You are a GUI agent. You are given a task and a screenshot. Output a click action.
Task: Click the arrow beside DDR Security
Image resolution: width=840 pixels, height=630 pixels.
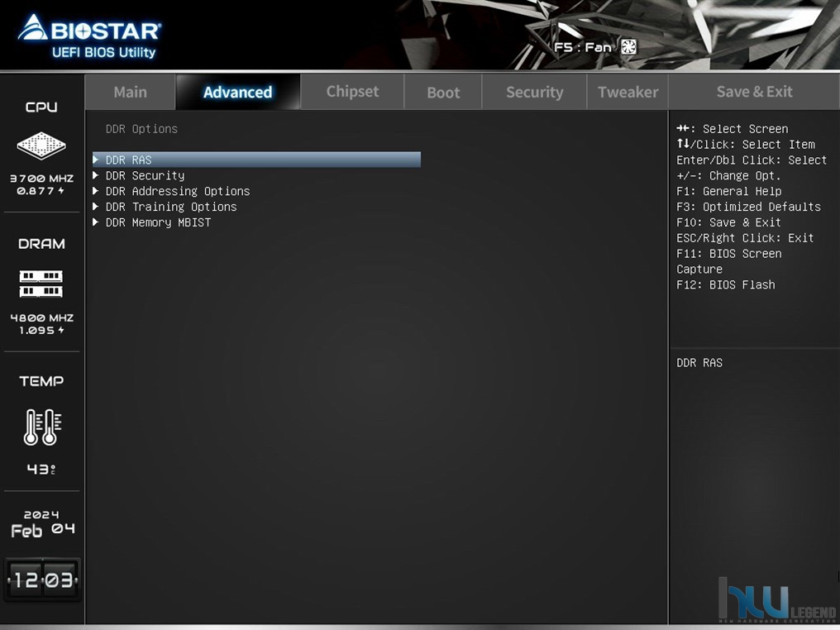[x=96, y=174]
